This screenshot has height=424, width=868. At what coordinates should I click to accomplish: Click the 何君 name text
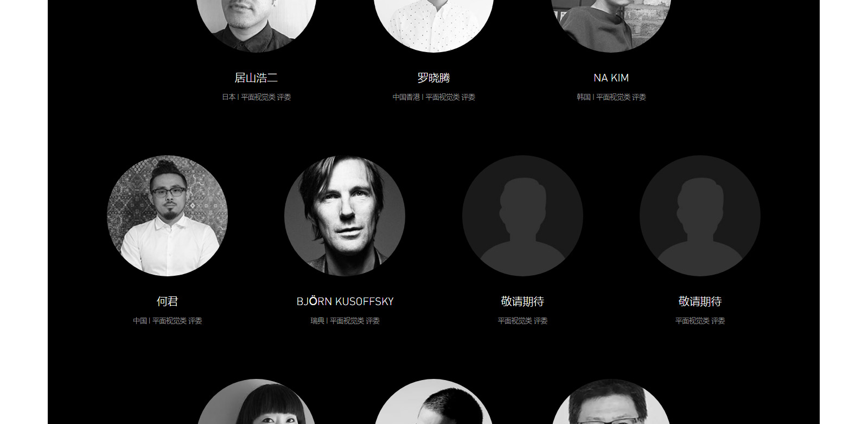(167, 301)
